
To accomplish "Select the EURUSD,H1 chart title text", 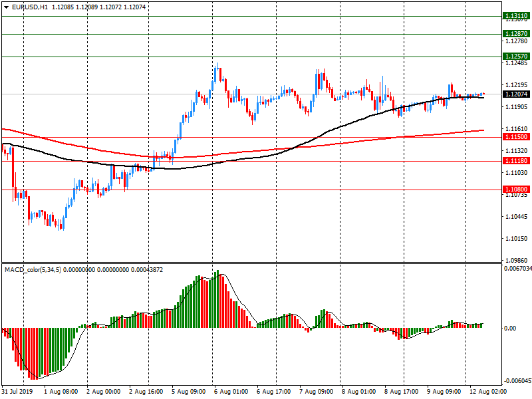I will click(x=30, y=7).
